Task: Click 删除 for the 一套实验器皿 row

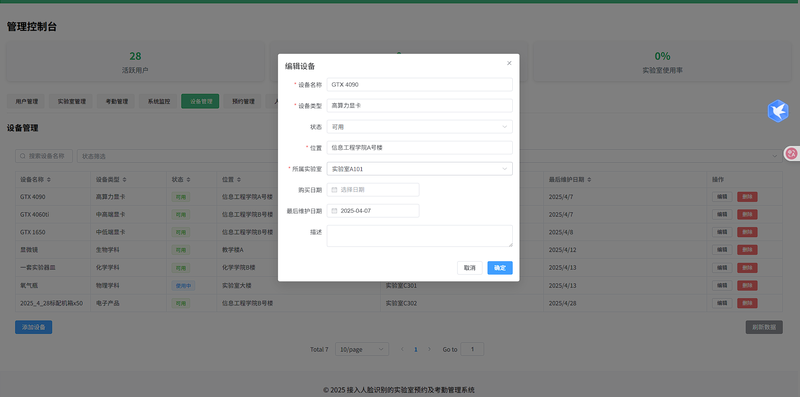Action: pos(747,268)
